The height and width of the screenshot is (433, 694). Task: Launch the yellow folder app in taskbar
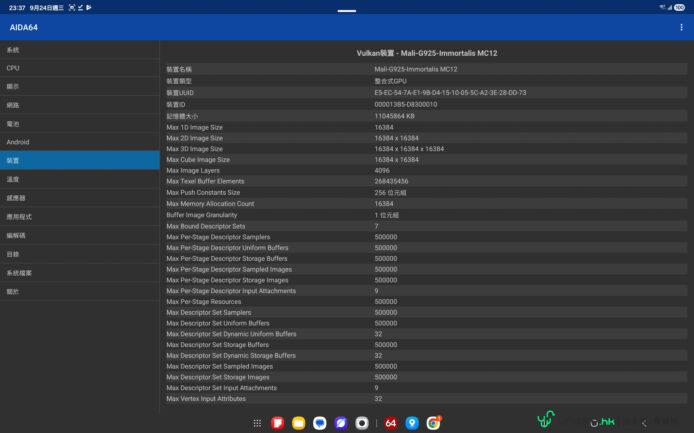point(299,423)
